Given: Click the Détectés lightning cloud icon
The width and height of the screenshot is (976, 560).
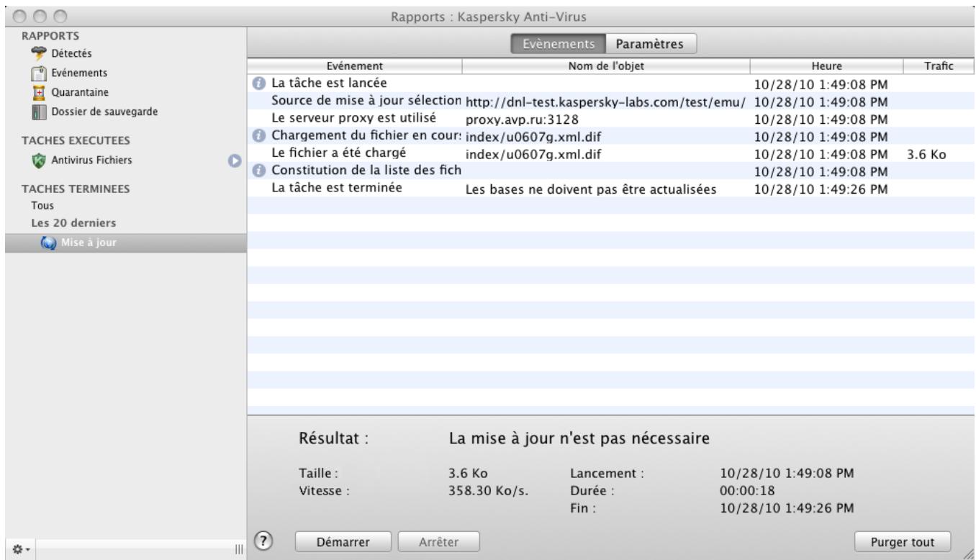Looking at the screenshot, I should [x=40, y=53].
